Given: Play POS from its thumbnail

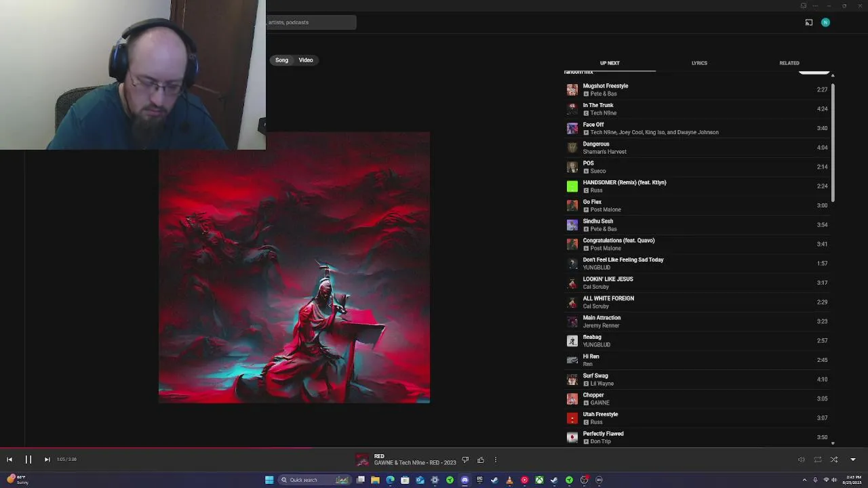Looking at the screenshot, I should tap(572, 167).
